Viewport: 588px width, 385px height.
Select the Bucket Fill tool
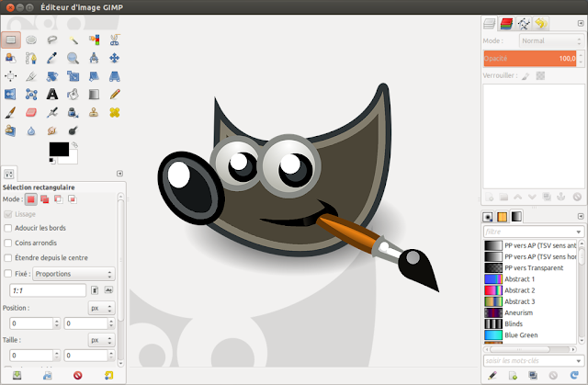pos(73,94)
